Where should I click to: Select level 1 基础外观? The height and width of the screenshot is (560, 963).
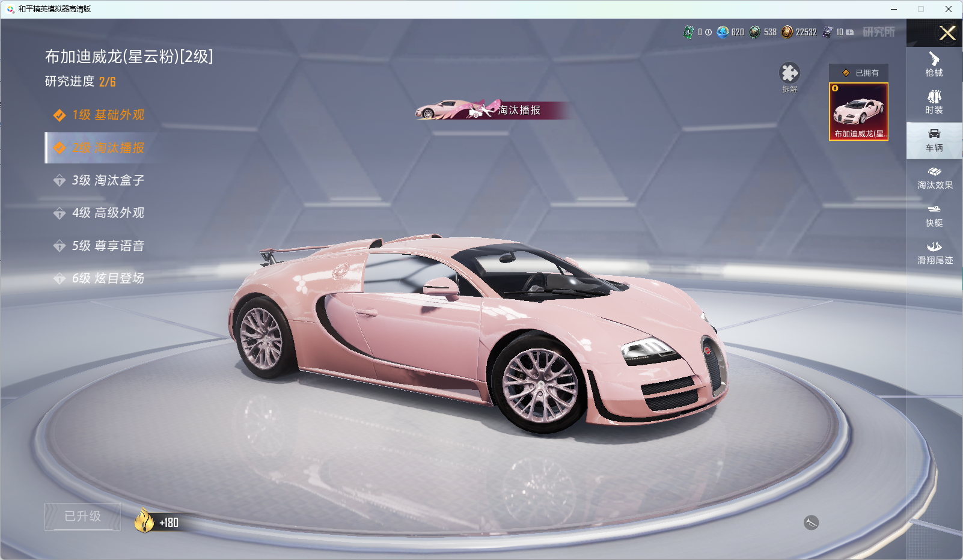tap(108, 115)
